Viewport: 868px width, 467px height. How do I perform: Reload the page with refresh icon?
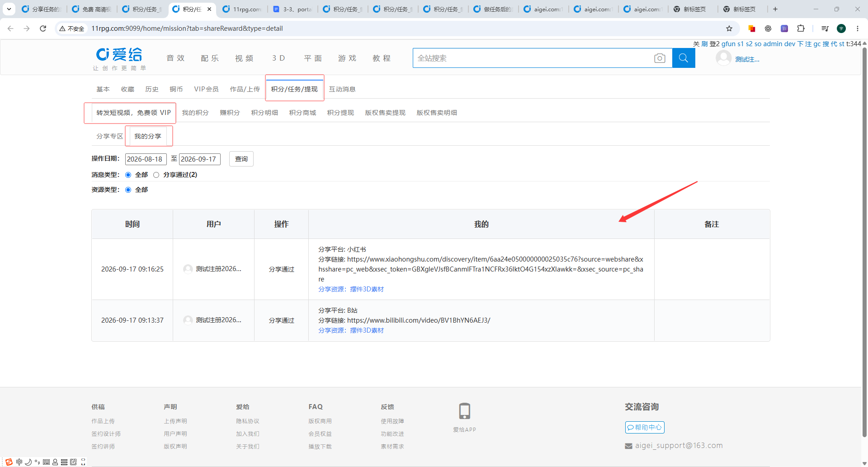[x=43, y=29]
